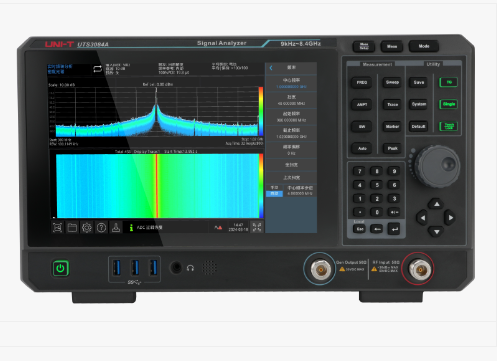Tap the screenshot capture icon on the touchscreen
The width and height of the screenshot is (497, 361).
pyautogui.click(x=57, y=228)
